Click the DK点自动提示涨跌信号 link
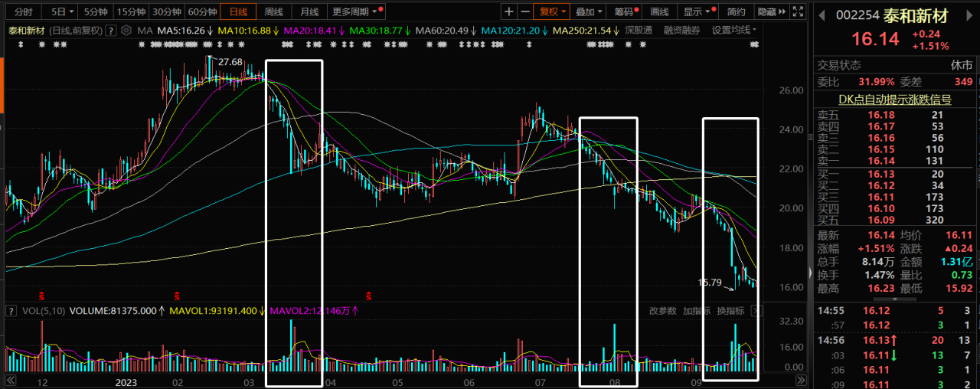980x389 pixels. 895,100
